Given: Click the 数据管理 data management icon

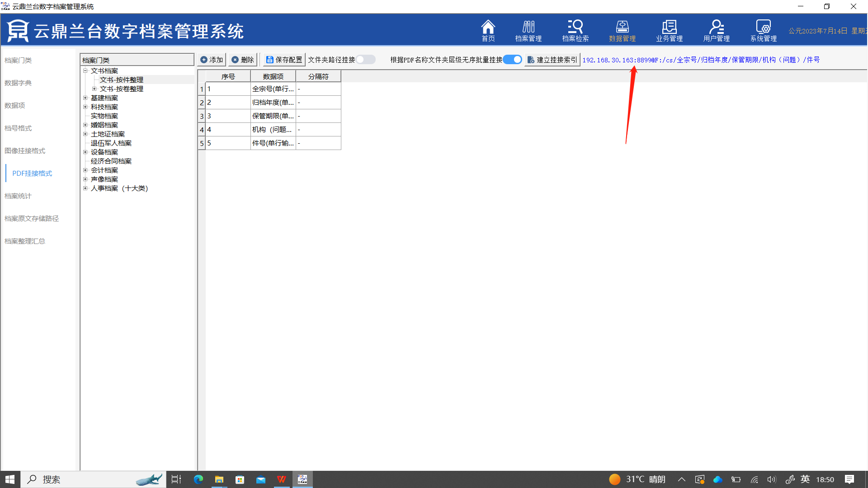Looking at the screenshot, I should (x=622, y=30).
